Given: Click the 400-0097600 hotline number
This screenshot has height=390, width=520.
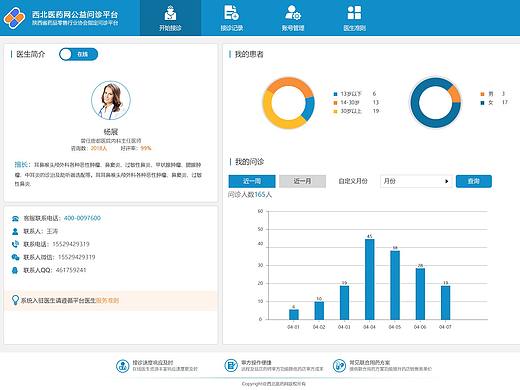Looking at the screenshot, I should tap(82, 218).
